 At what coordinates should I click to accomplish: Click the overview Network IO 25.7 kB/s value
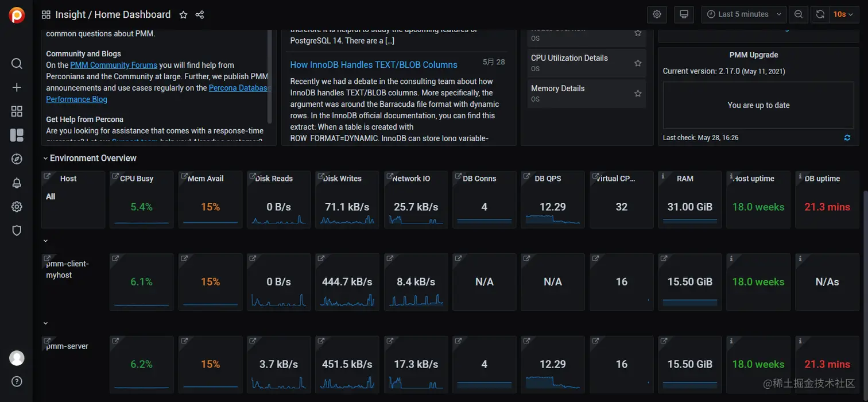pyautogui.click(x=416, y=207)
